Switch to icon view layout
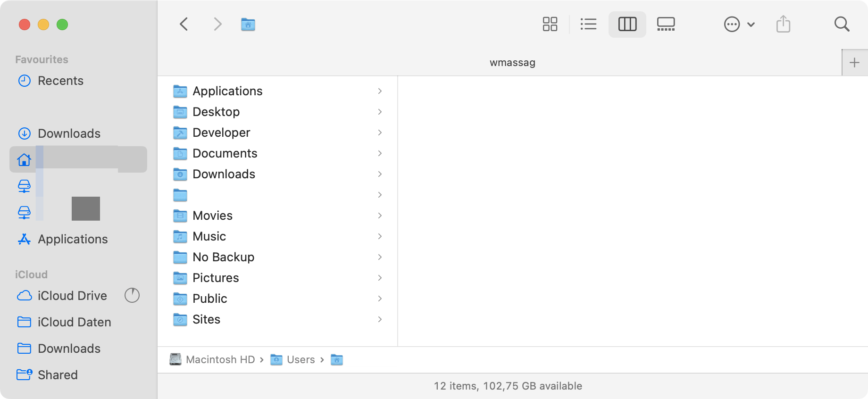Screen dimensions: 868x399 pyautogui.click(x=550, y=24)
